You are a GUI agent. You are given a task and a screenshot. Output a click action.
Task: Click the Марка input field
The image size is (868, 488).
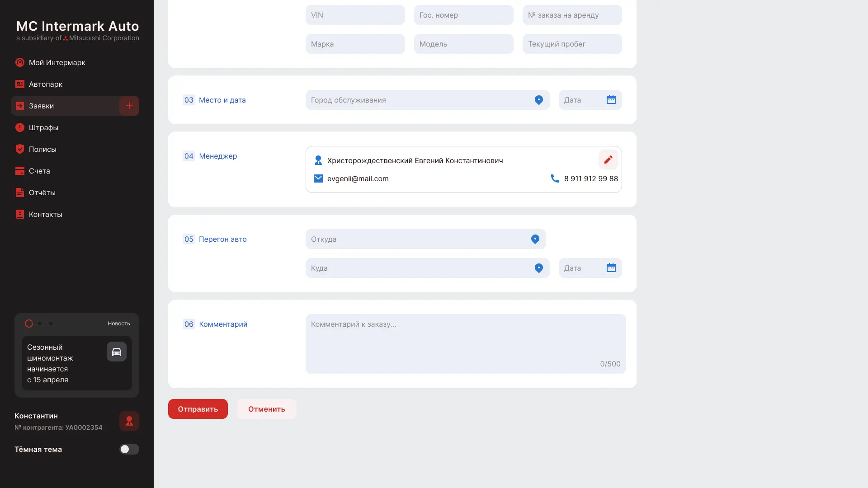(355, 44)
